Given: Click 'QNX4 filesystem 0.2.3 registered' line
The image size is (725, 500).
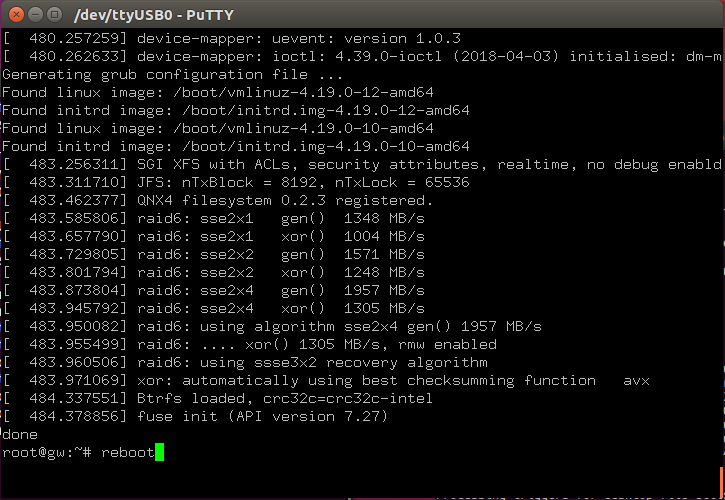Looking at the screenshot, I should tap(217, 201).
